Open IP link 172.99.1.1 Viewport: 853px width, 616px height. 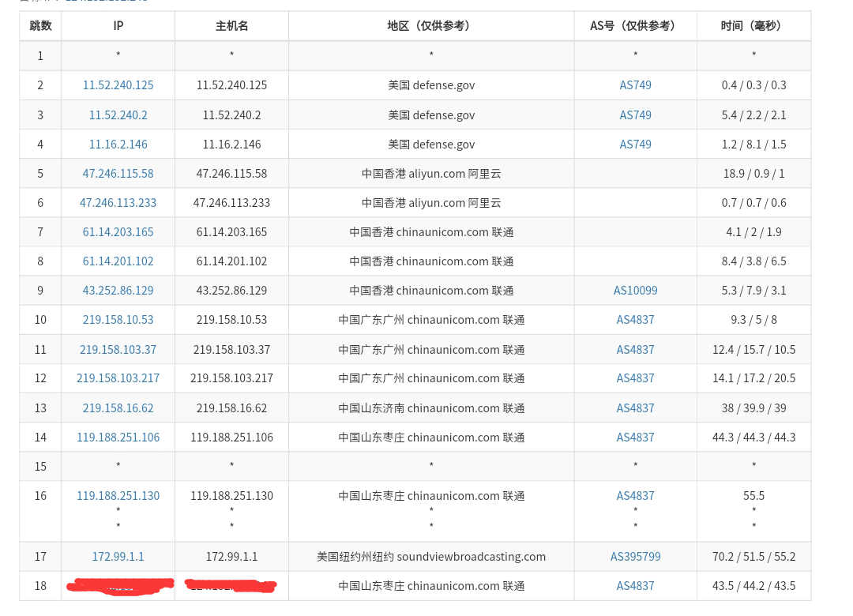pos(118,557)
